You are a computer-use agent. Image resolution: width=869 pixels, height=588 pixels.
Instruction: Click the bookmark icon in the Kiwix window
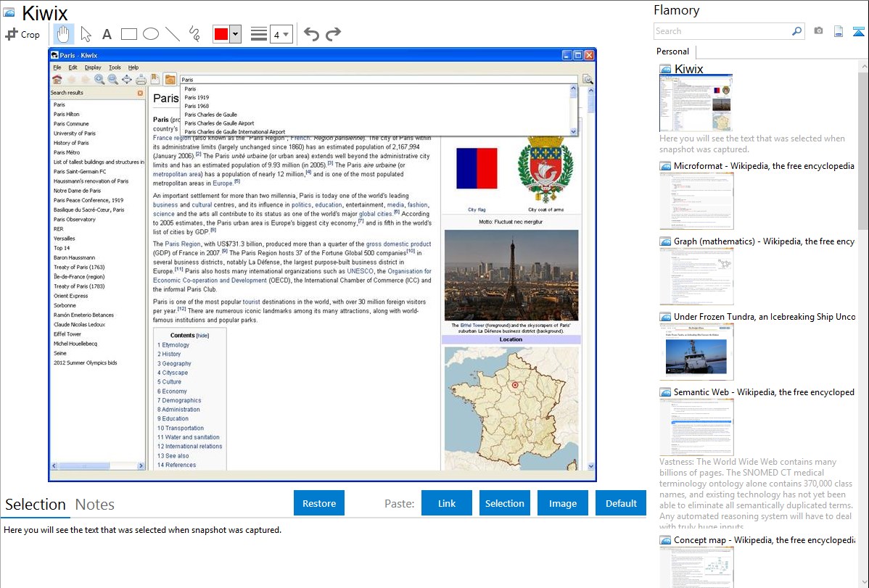155,80
